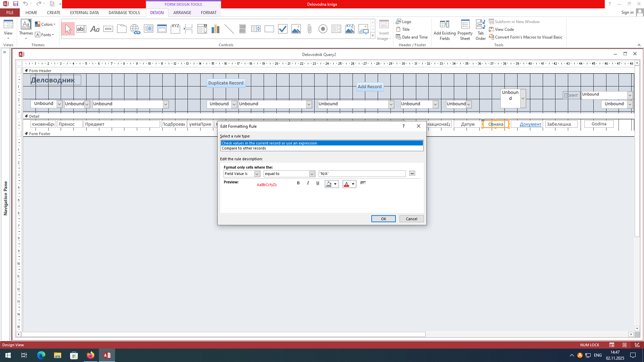Open the expression builder ellipsis button
Screen dimensions: 644x362
[x=412, y=173]
